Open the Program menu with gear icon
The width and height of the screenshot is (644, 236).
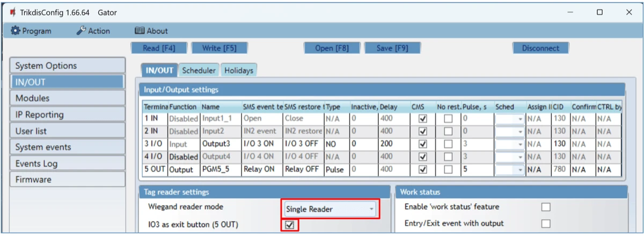(31, 31)
